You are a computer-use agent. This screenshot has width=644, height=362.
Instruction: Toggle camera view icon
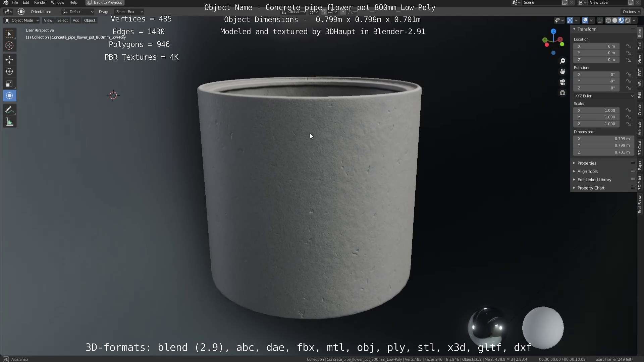click(562, 82)
